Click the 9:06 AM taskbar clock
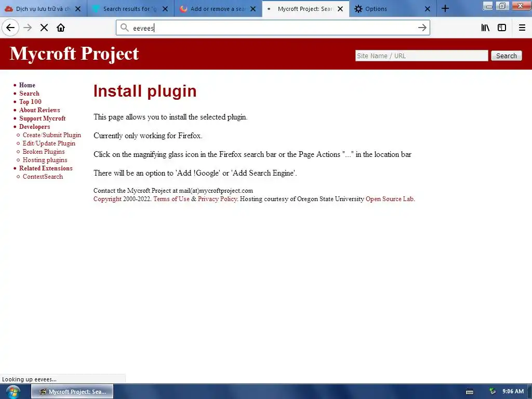 (x=513, y=392)
